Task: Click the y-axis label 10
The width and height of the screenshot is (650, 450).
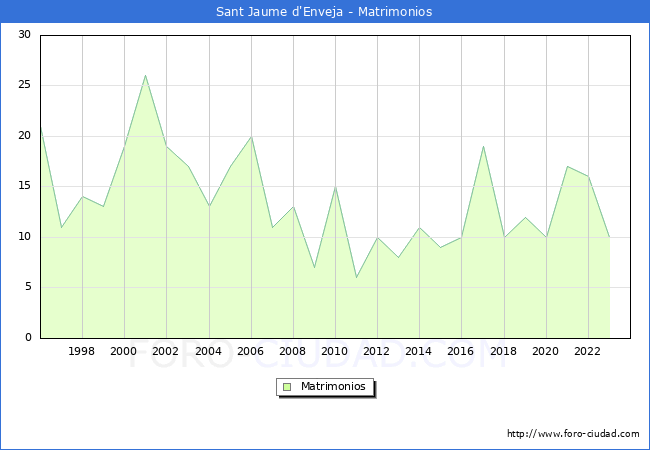Action: pyautogui.click(x=24, y=237)
